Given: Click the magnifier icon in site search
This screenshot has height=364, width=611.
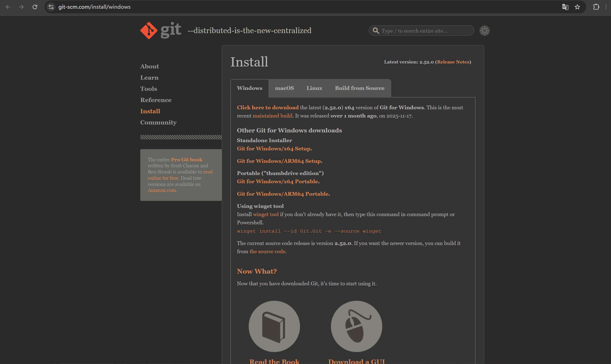Looking at the screenshot, I should (376, 31).
